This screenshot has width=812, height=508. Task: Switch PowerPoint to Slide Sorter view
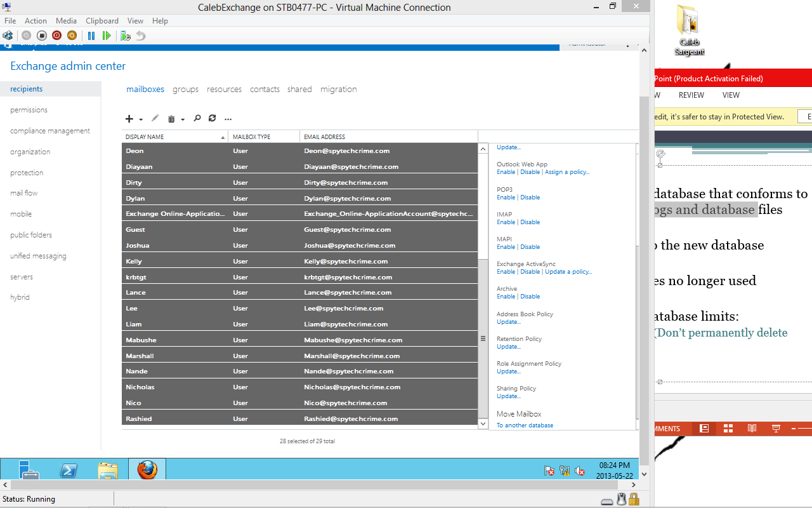728,429
